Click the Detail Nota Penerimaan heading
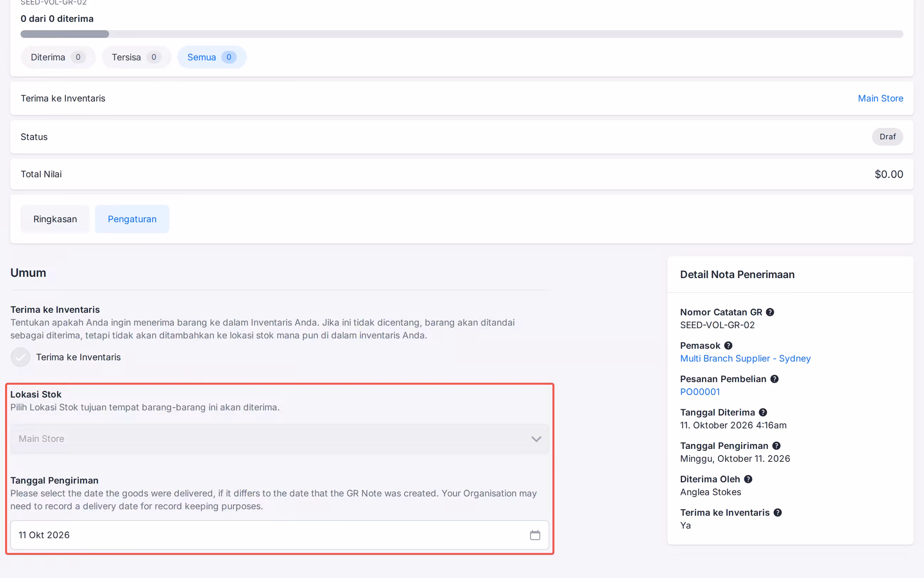This screenshot has width=924, height=578. [737, 274]
